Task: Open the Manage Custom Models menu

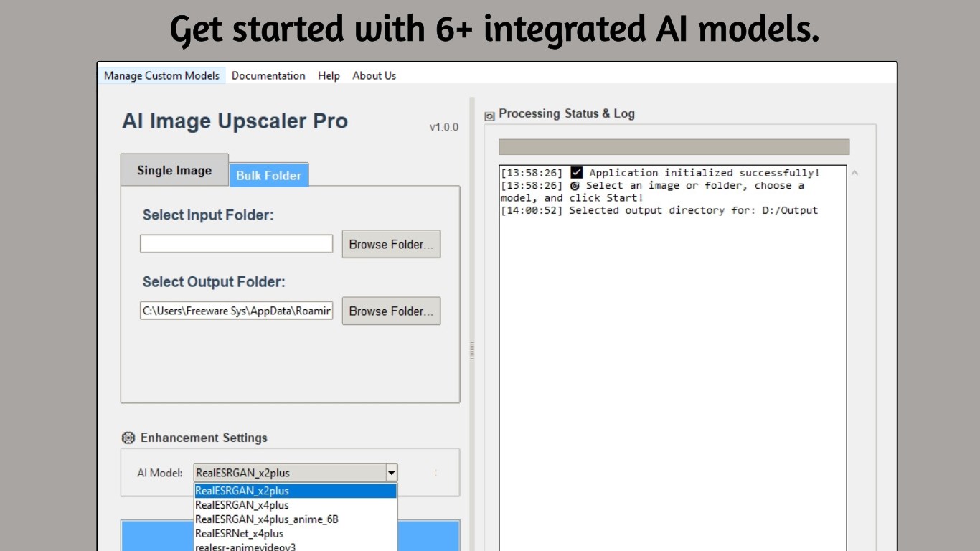Action: [161, 75]
